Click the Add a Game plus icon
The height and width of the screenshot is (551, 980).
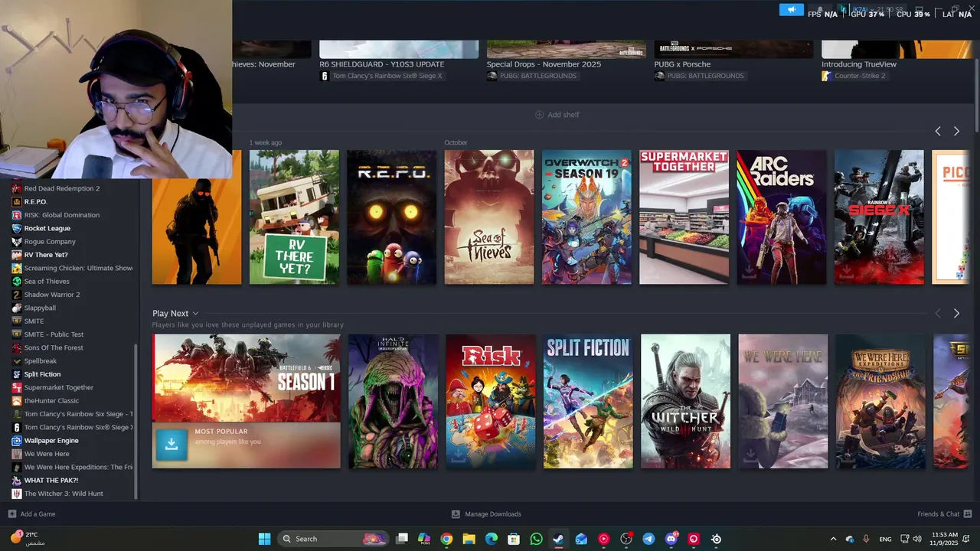click(11, 514)
